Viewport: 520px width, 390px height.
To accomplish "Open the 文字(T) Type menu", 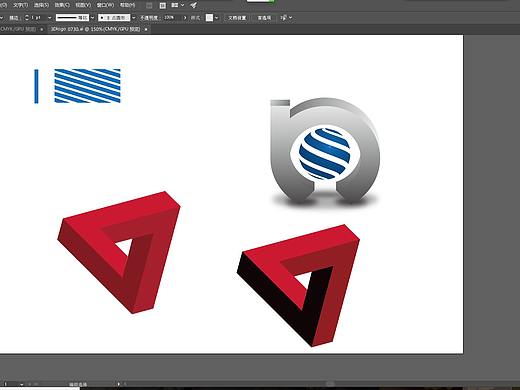I will point(20,5).
